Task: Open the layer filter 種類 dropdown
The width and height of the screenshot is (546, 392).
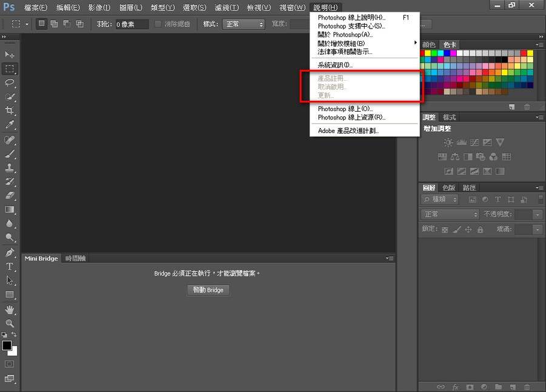Action: (440, 199)
